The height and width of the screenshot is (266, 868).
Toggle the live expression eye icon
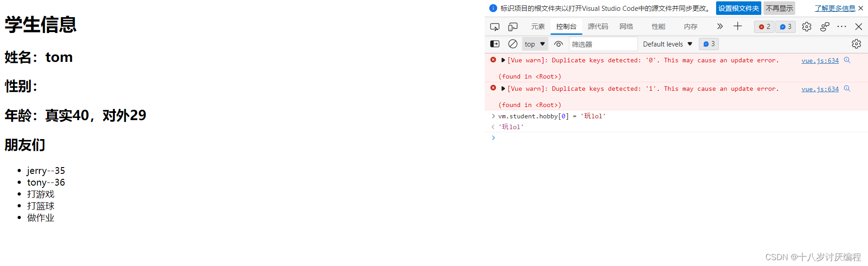[x=559, y=44]
